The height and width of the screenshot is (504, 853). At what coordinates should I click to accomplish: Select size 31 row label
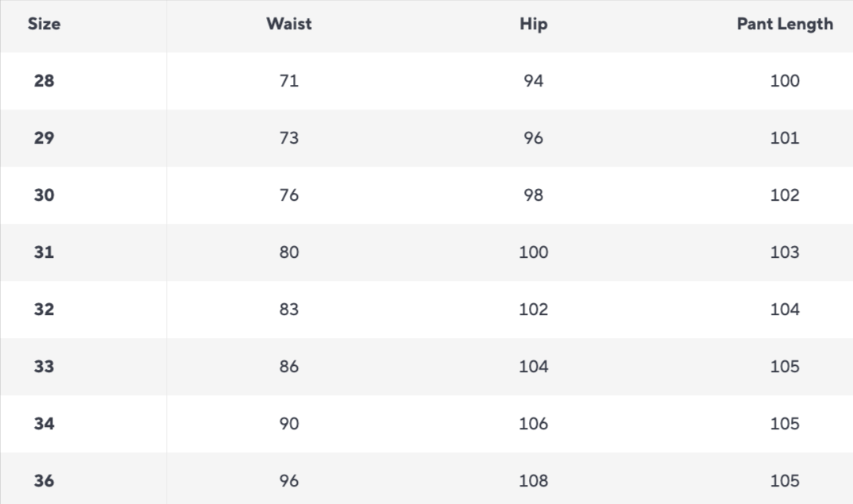coord(44,252)
